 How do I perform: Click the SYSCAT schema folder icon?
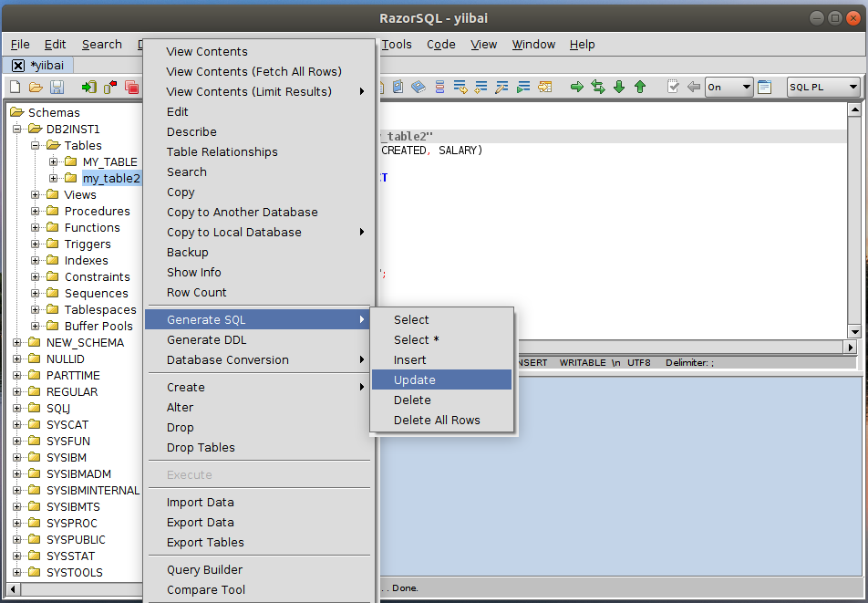click(35, 425)
